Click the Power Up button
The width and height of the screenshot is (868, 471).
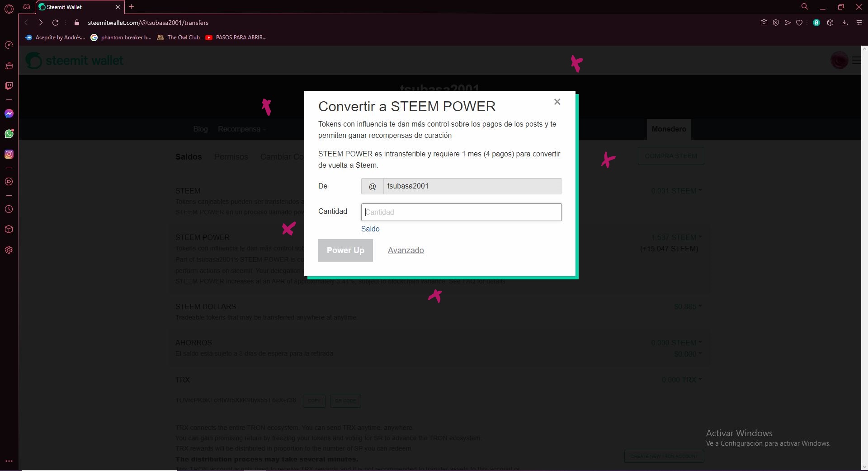pos(345,250)
